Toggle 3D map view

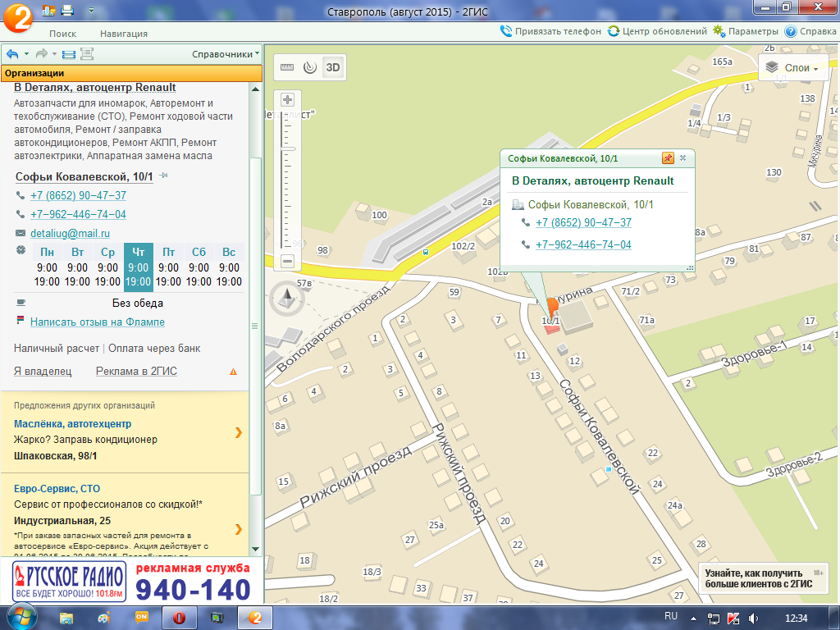point(333,67)
